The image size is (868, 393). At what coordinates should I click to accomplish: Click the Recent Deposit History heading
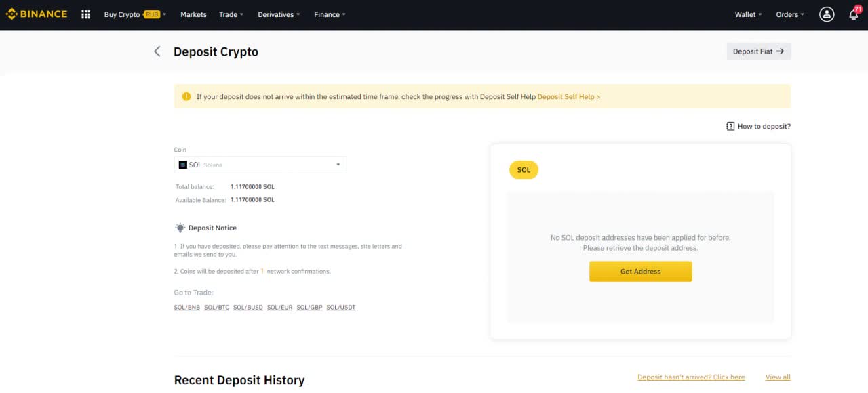(x=239, y=380)
